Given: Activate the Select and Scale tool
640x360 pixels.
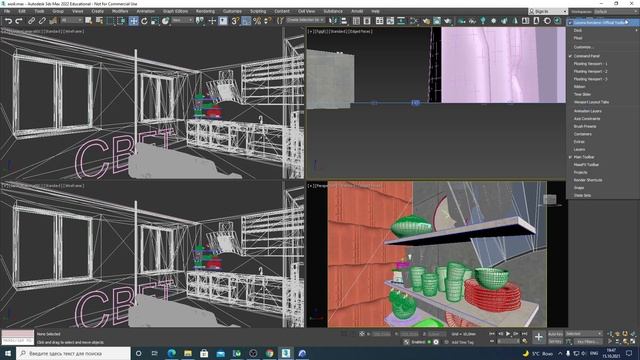Looking at the screenshot, I should (x=155, y=21).
